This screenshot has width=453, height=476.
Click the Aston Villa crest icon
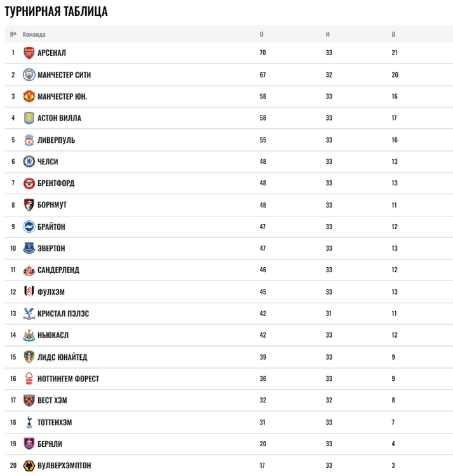[x=29, y=118]
